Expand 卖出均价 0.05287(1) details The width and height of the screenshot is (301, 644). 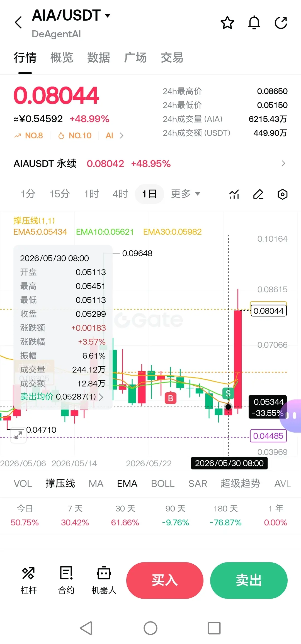click(62, 396)
